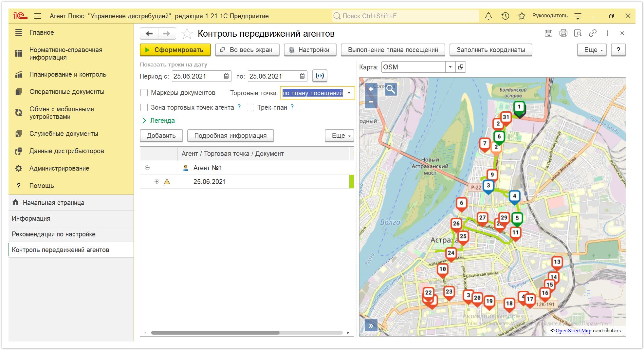Collapse the Агент №1 tree node
The image size is (644, 350).
[x=147, y=168]
